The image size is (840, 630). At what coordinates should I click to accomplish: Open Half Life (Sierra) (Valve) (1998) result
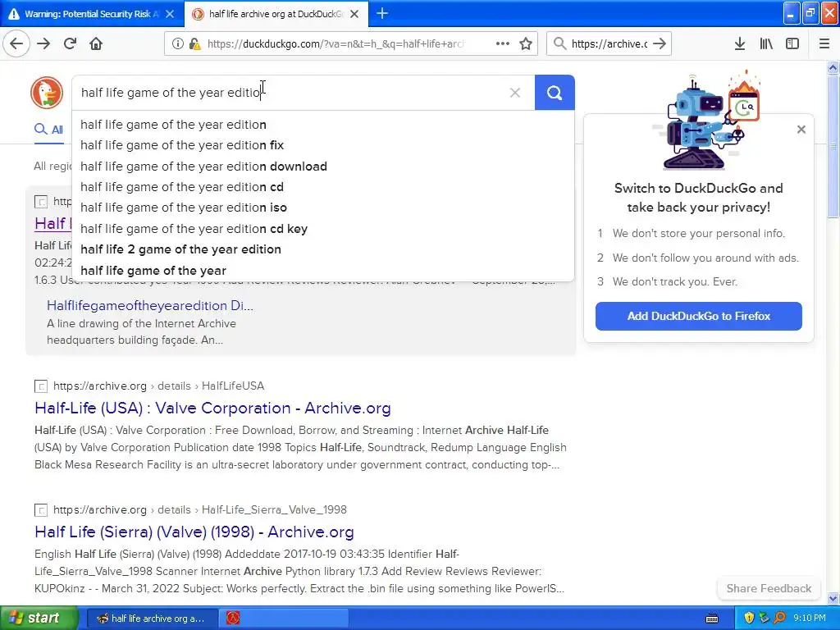pyautogui.click(x=194, y=532)
